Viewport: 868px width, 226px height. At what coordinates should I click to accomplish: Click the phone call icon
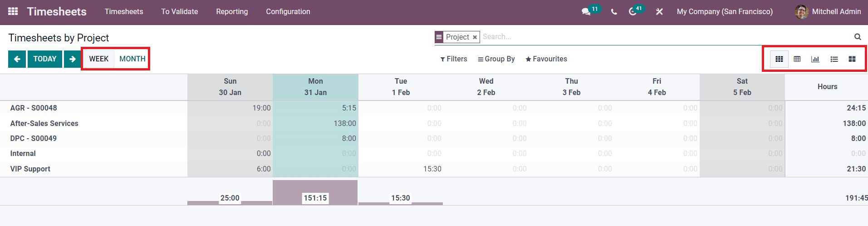(x=614, y=12)
